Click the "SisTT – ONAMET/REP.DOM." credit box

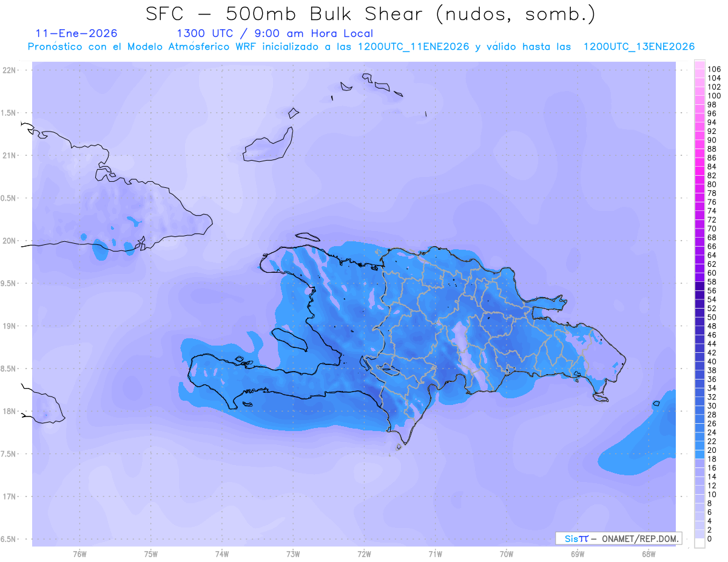click(x=619, y=538)
